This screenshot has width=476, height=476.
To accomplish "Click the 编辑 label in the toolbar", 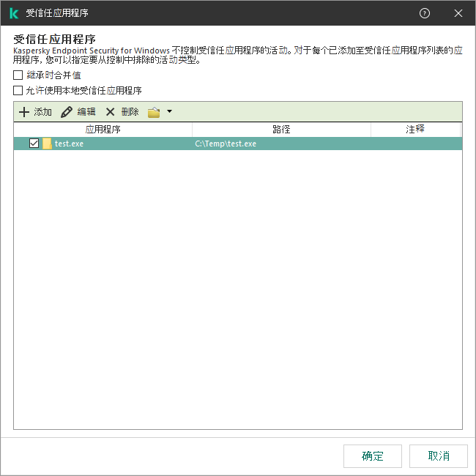I will tap(86, 112).
